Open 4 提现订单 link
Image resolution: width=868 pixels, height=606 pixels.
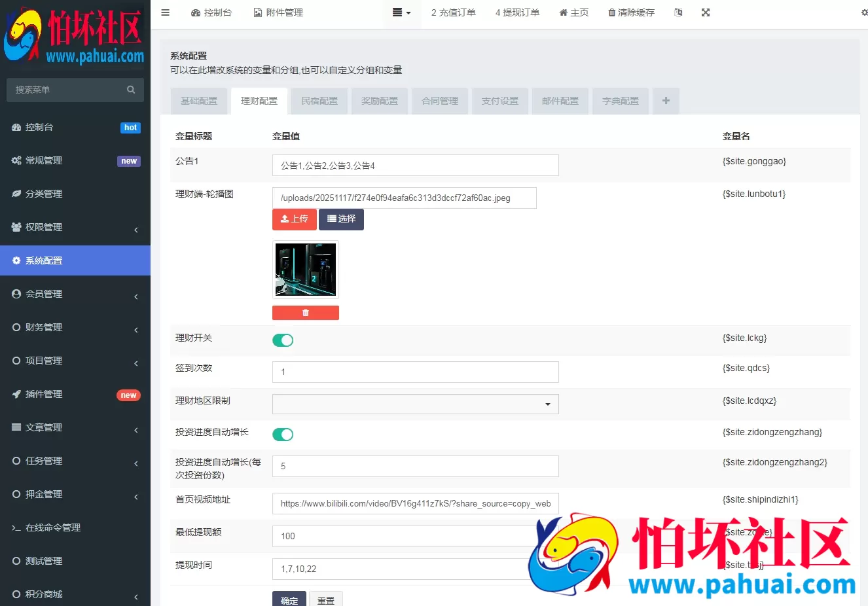tap(517, 12)
